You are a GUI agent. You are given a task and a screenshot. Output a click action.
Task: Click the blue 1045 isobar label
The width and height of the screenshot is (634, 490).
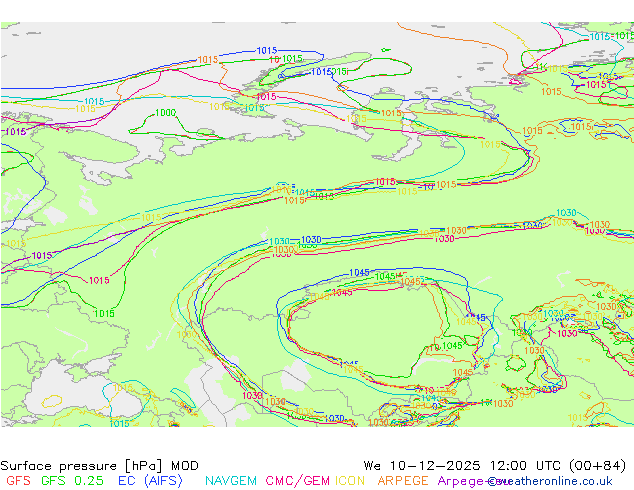[x=359, y=273]
